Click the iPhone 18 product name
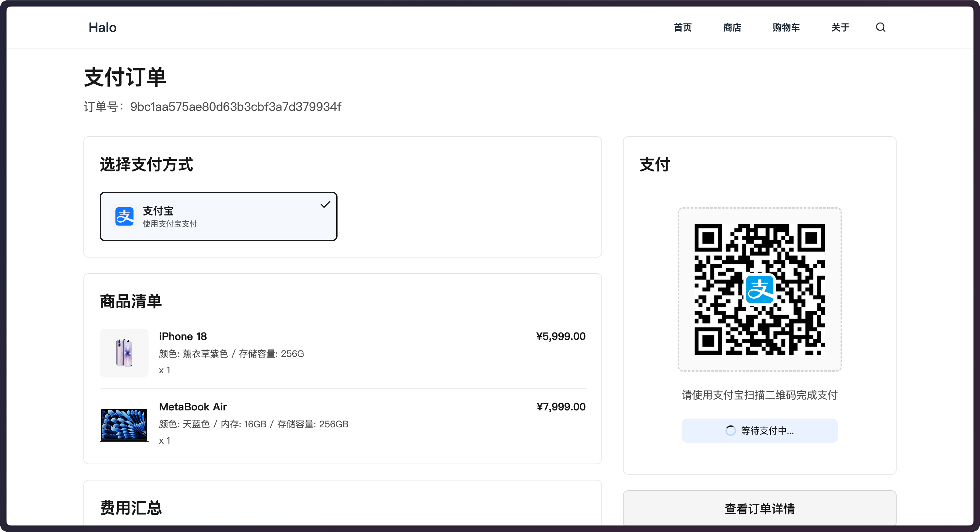The width and height of the screenshot is (980, 532). click(183, 336)
